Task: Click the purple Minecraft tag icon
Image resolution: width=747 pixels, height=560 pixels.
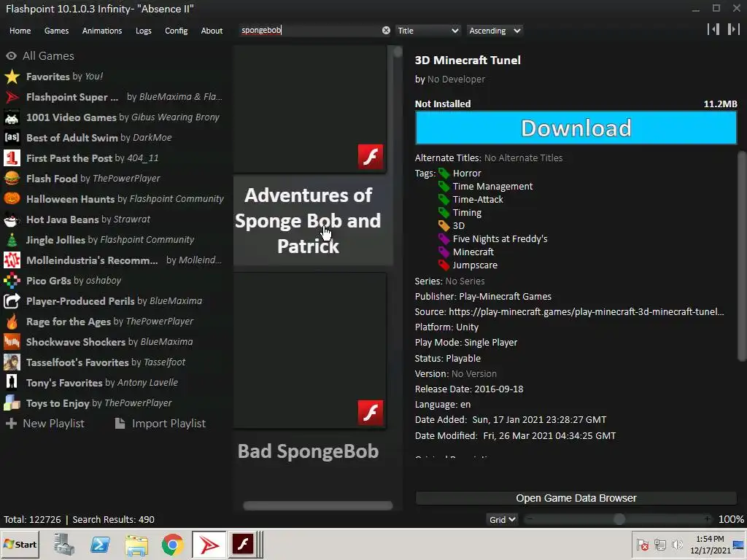Action: (x=444, y=252)
